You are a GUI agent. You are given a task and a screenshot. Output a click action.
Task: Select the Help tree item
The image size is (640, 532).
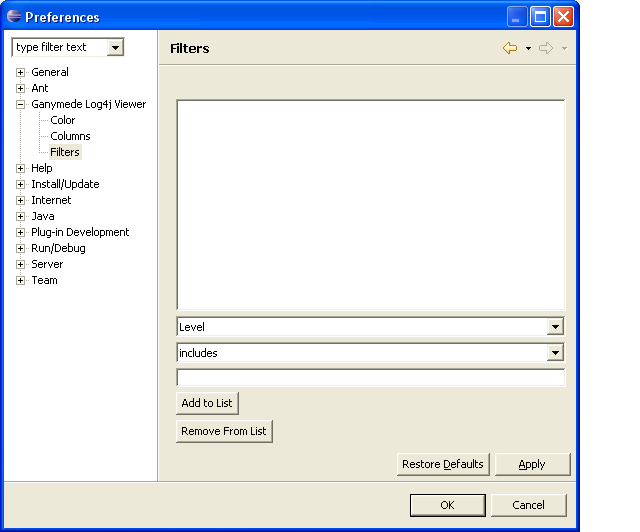click(42, 168)
